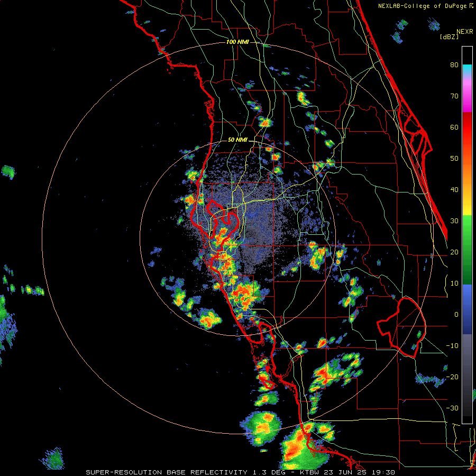Click the -20 dBZ legend label

(452, 377)
